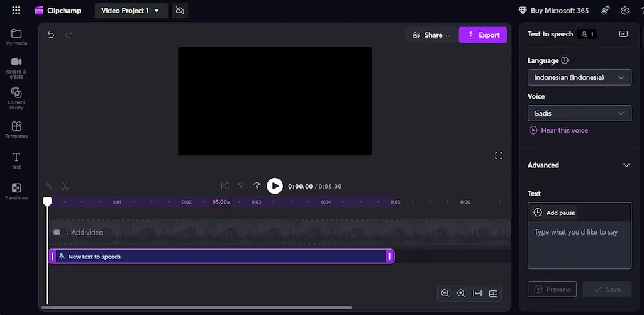This screenshot has width=644, height=315.
Task: Open the Language dropdown
Action: [x=579, y=77]
